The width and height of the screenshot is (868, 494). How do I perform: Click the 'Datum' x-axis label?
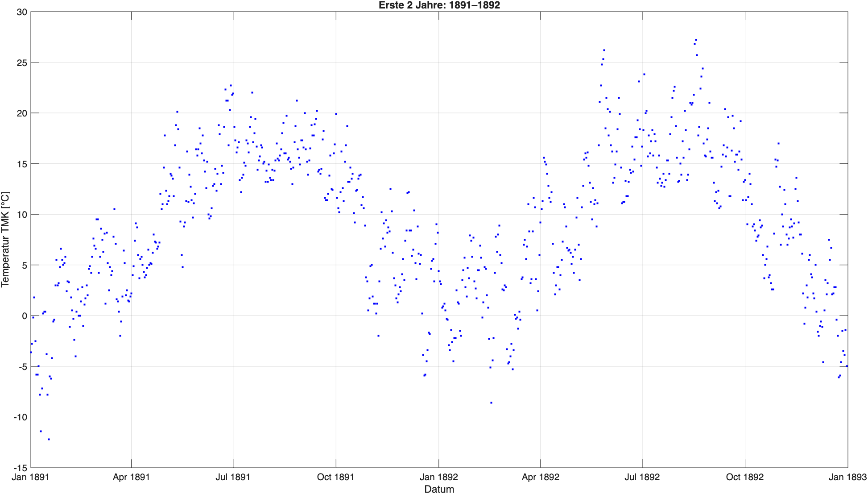tap(439, 489)
